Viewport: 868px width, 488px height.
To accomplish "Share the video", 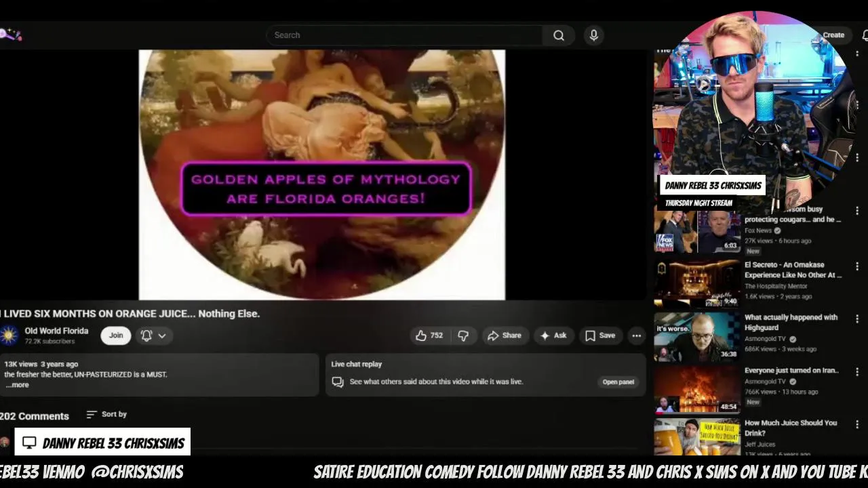I will [505, 335].
